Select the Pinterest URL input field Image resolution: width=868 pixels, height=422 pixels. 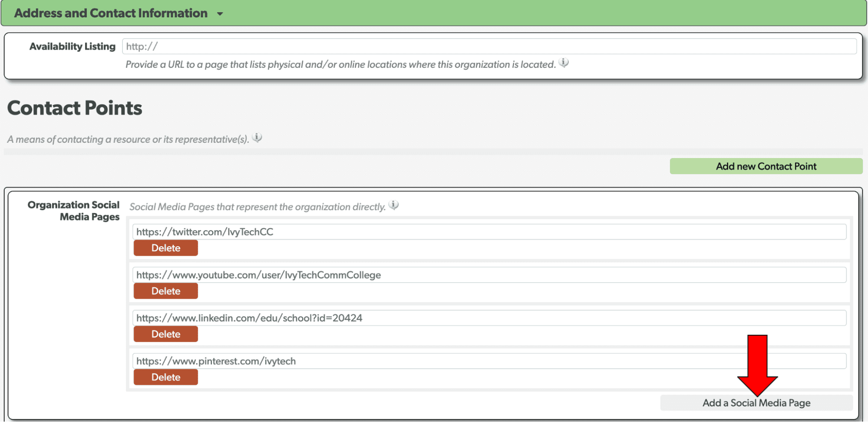(489, 360)
